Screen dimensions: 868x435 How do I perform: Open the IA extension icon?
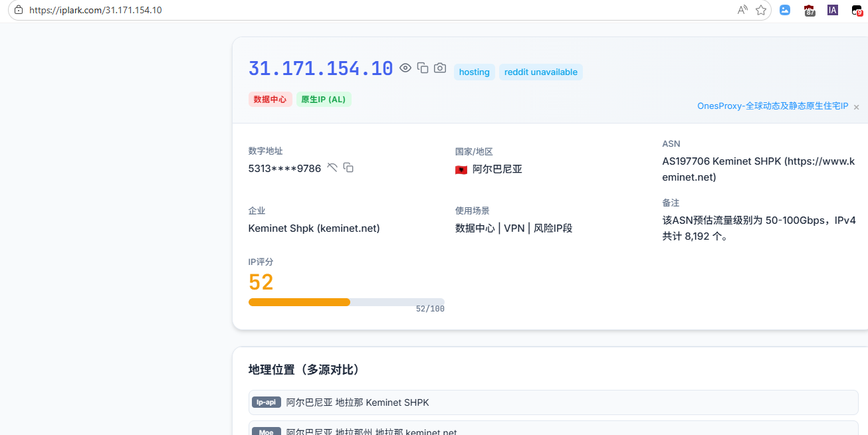(x=833, y=10)
